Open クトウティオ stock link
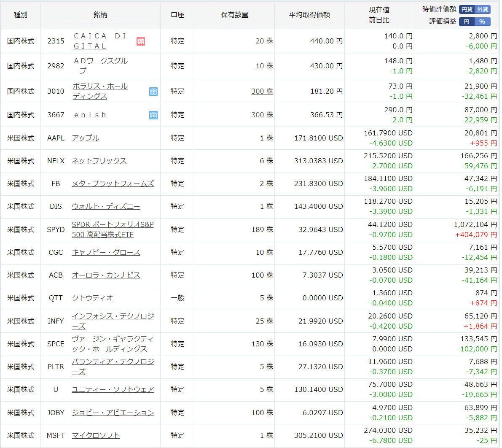The height and width of the screenshot is (448, 502). pos(92,298)
